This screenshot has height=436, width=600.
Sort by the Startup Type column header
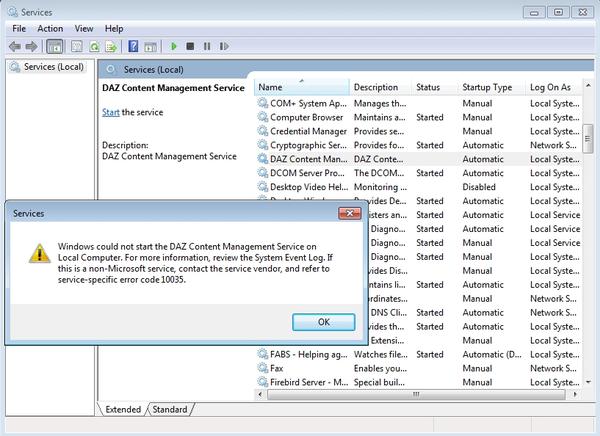492,87
